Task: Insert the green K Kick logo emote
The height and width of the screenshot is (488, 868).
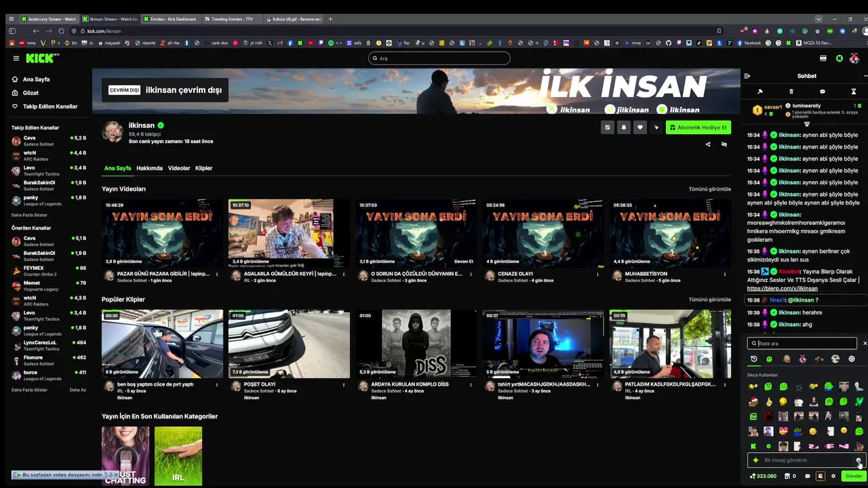Action: point(753,446)
